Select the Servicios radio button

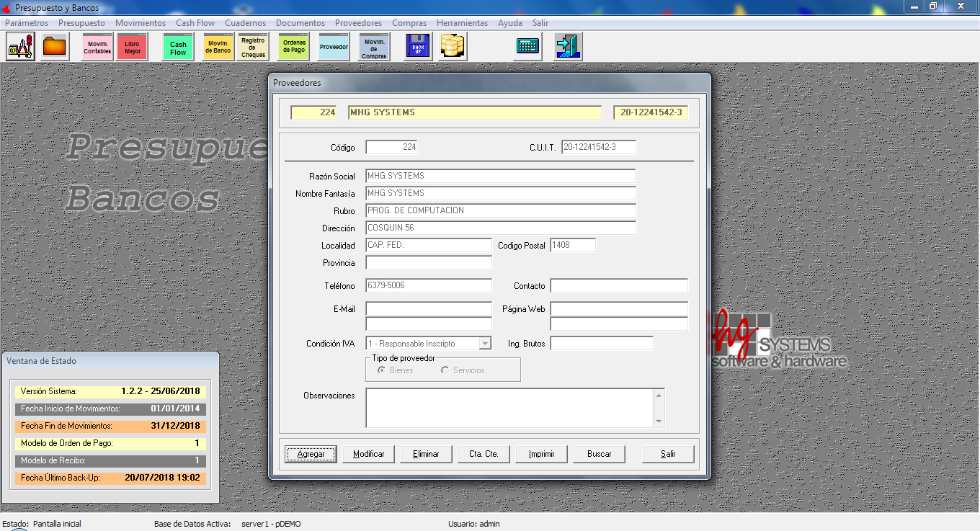click(445, 370)
